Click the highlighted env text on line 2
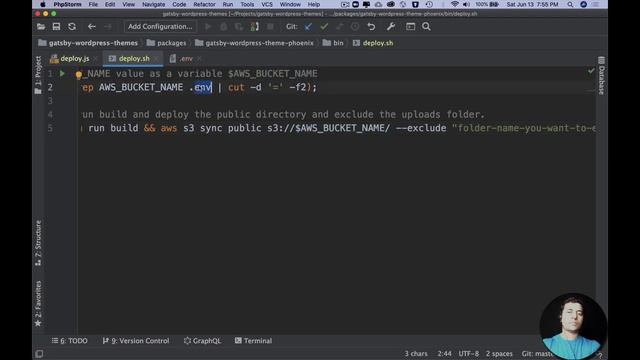 point(203,87)
